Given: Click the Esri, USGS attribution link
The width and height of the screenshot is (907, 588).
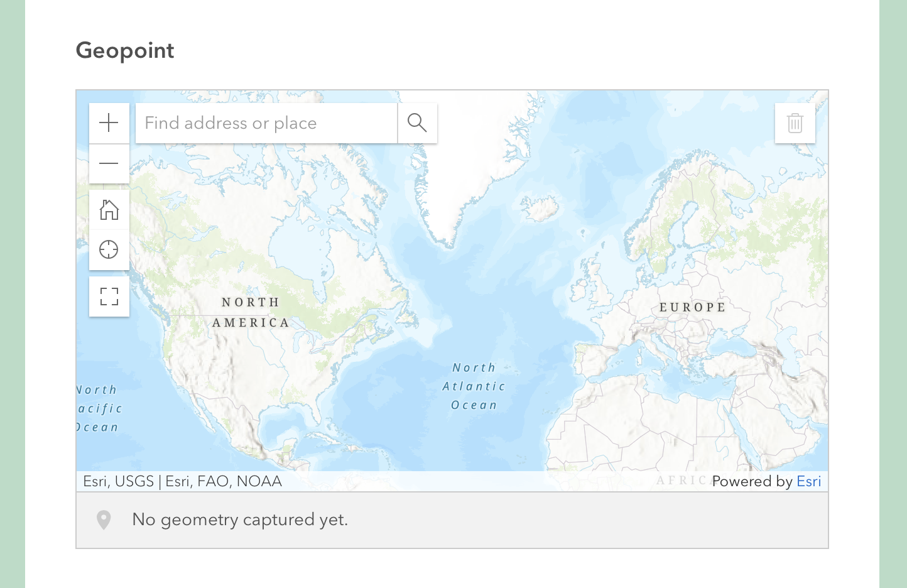Looking at the screenshot, I should [119, 481].
